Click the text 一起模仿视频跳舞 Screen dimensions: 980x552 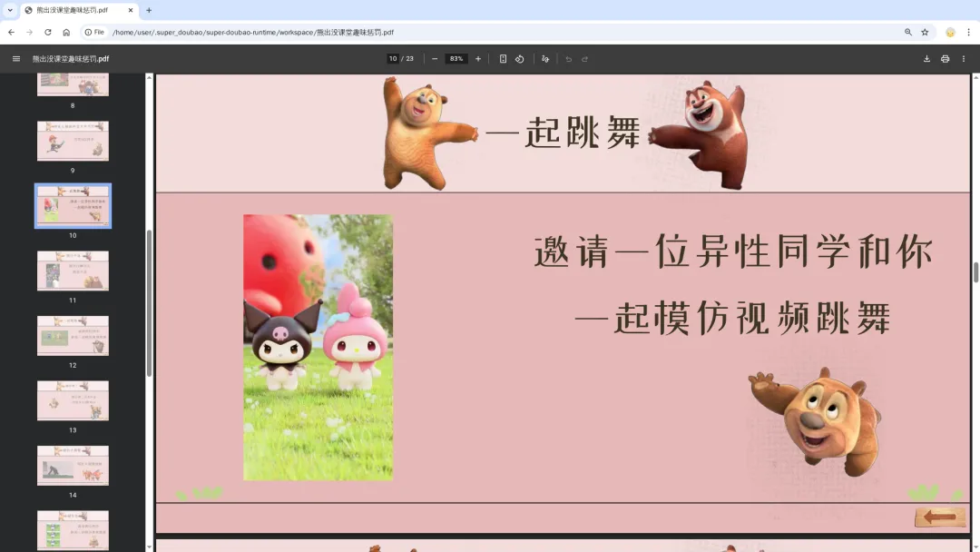pos(733,318)
